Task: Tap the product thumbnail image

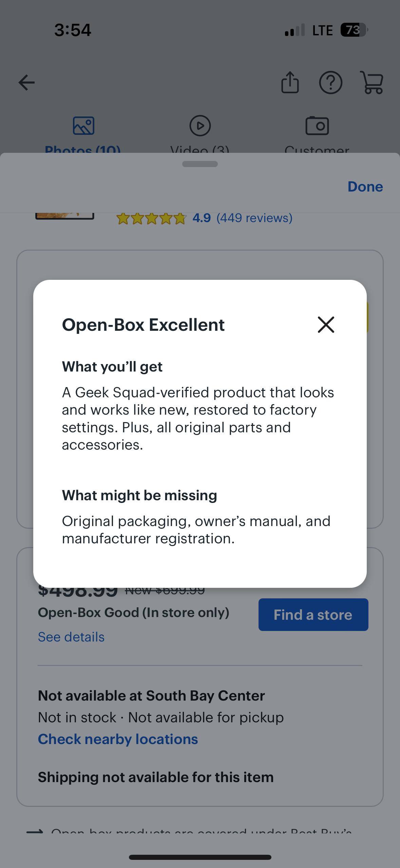Action: coord(65,215)
